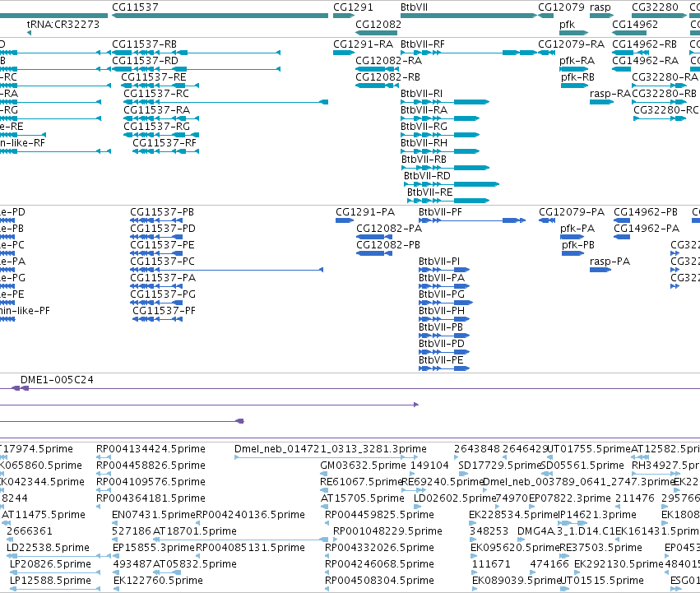Select the Dmel_neb_014721_0313_3281.3prime label
Image resolution: width=700 pixels, height=593 pixels.
click(331, 449)
